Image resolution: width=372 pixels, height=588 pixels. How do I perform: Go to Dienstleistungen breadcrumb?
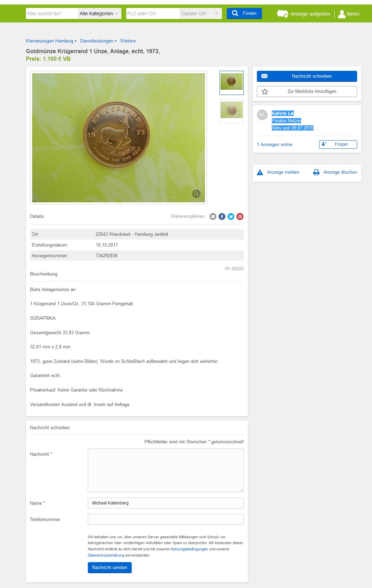pos(97,41)
